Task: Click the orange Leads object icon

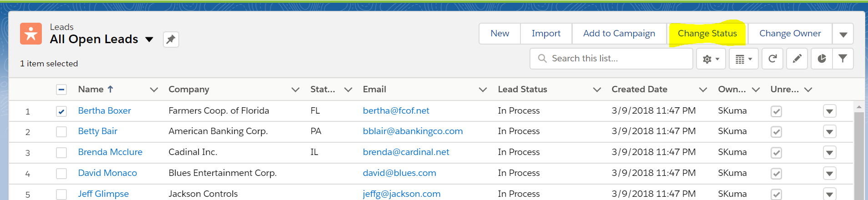Action: click(x=31, y=34)
